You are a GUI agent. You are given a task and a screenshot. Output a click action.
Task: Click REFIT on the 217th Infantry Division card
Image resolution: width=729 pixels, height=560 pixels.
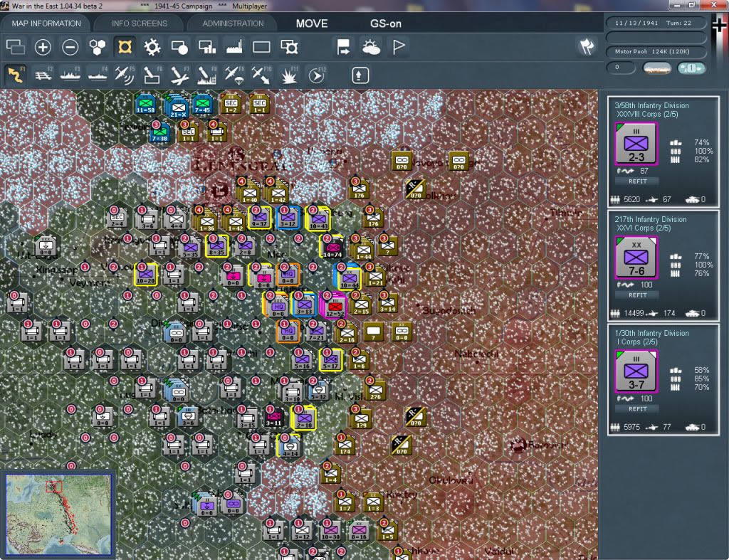(637, 295)
